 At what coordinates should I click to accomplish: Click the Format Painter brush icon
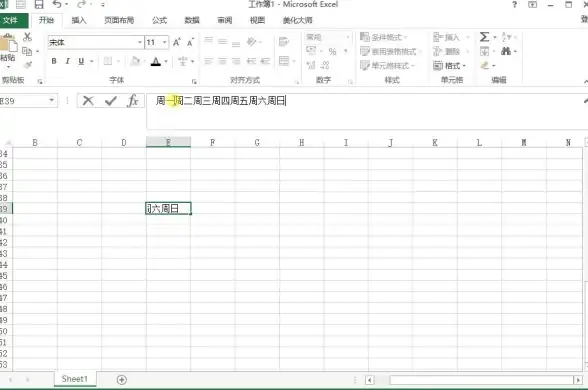[x=27, y=65]
